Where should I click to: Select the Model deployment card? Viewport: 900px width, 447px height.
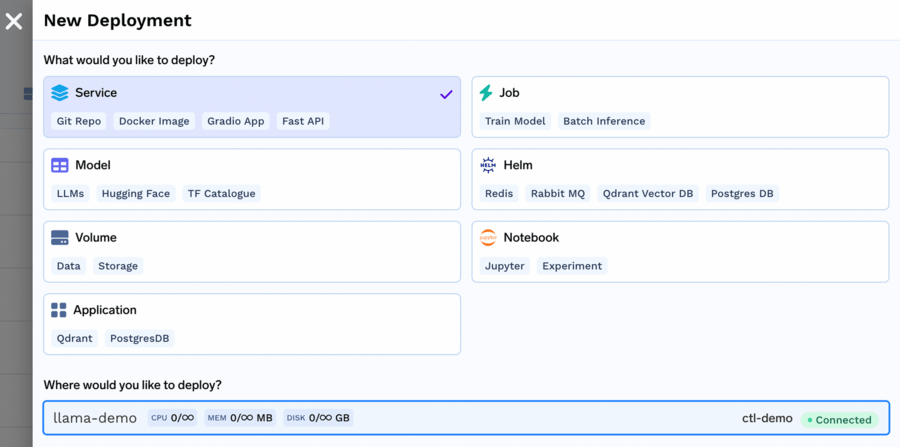pyautogui.click(x=252, y=179)
